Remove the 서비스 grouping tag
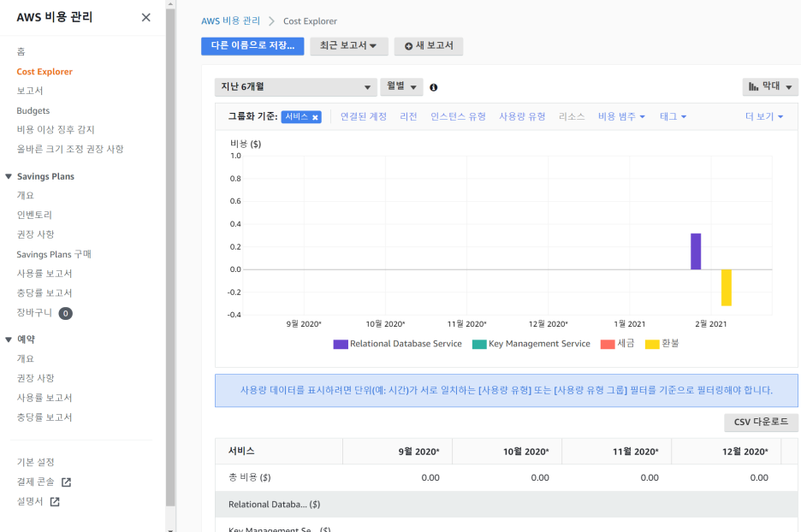801x532 pixels. point(315,117)
